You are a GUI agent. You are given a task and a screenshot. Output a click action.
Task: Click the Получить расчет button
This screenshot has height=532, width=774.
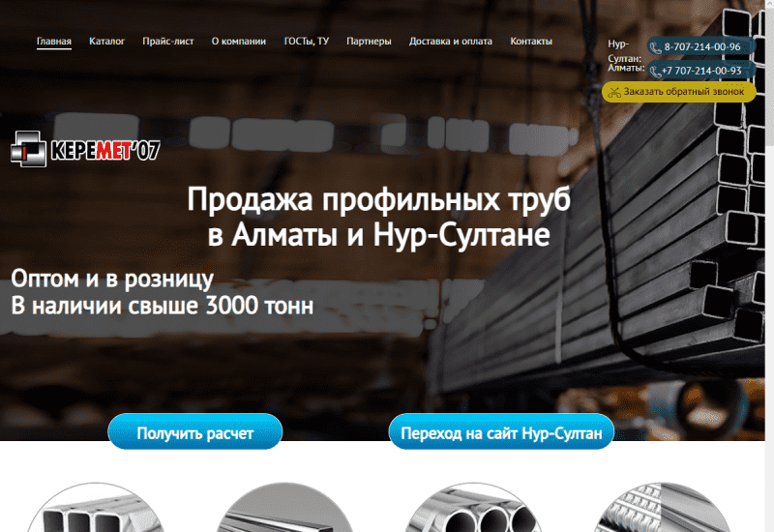(195, 432)
